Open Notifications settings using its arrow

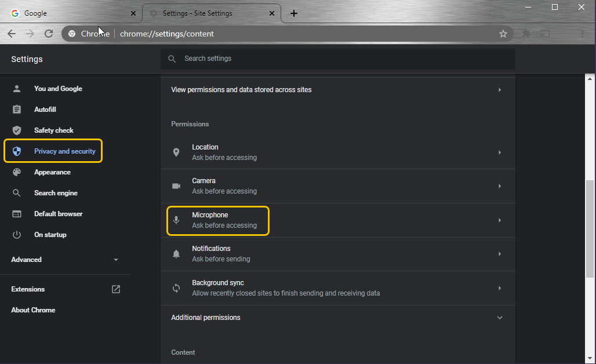tap(500, 254)
